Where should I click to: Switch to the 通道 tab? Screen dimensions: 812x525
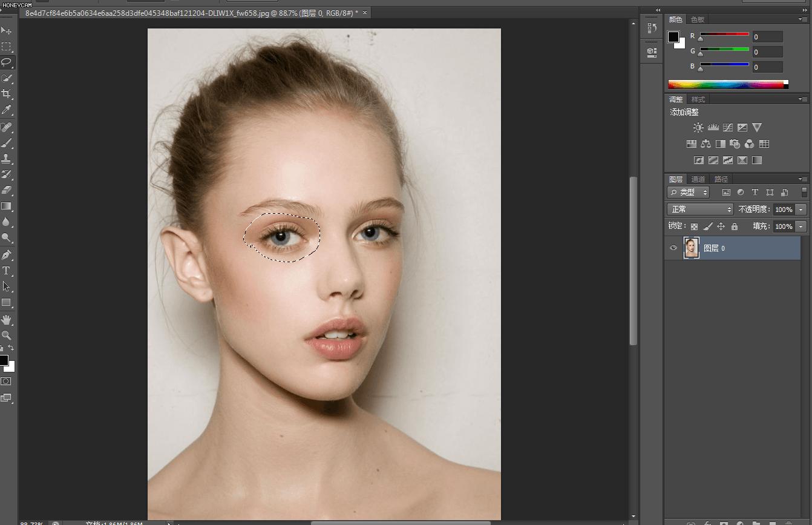698,179
